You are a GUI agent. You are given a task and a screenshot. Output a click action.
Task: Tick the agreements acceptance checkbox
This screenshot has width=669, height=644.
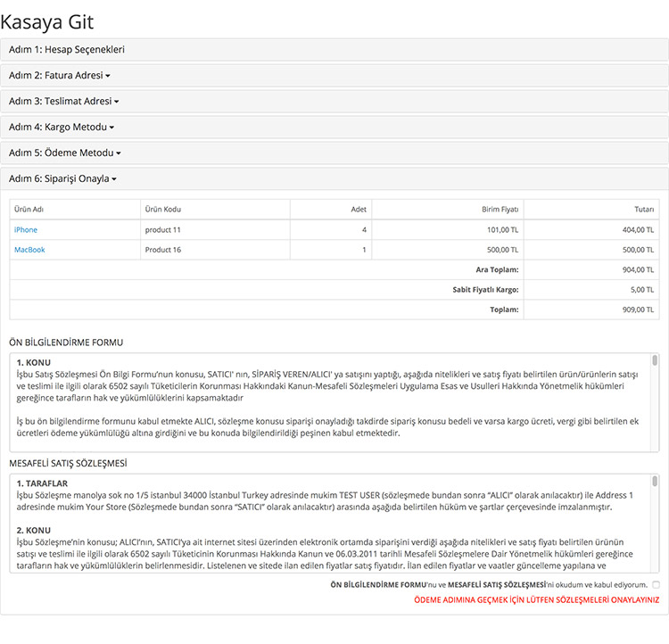(656, 584)
